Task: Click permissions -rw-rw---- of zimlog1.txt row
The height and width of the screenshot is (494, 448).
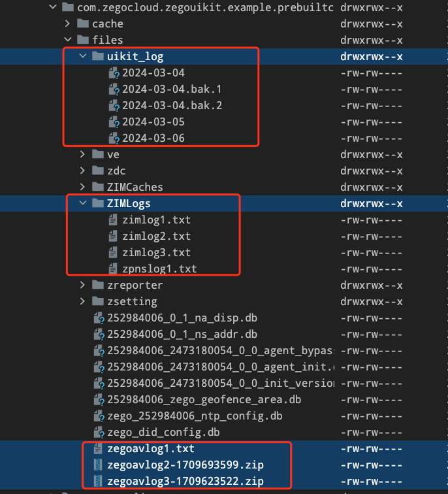Action: point(371,220)
